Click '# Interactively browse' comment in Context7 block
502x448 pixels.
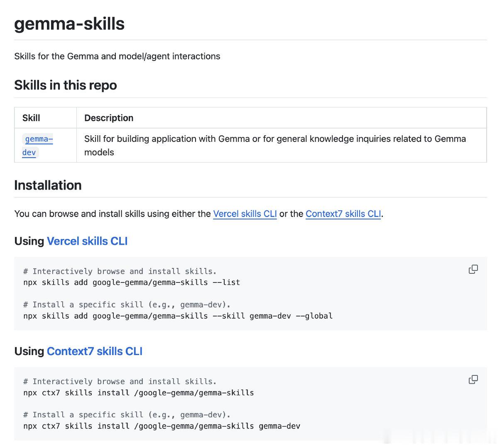[x=120, y=382]
